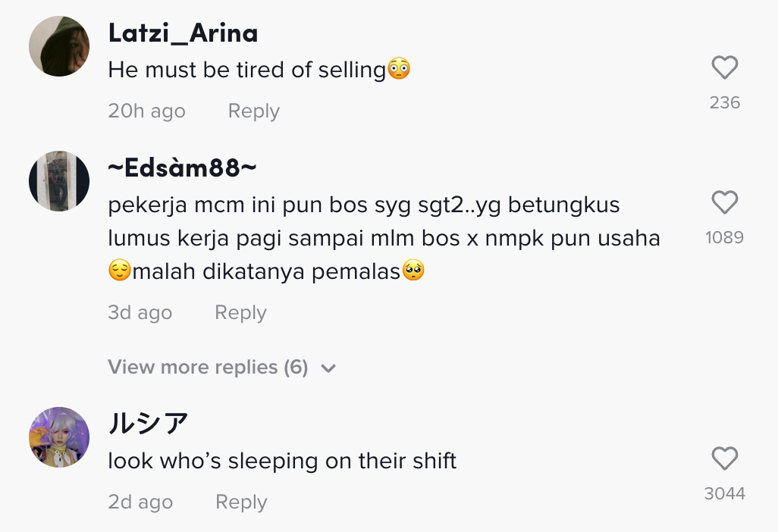The image size is (778, 532).
Task: Go to the Latzi_Arina username
Action: pyautogui.click(x=183, y=33)
